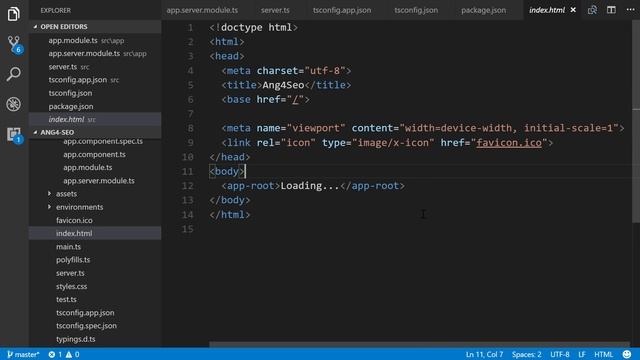The image size is (640, 360).
Task: Split the editor with the split icon
Action: pyautogui.click(x=611, y=10)
